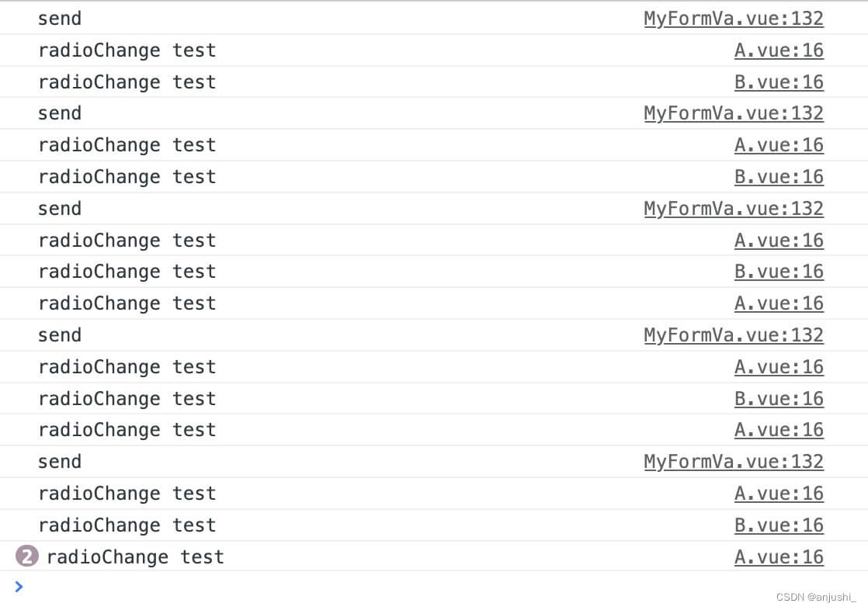Open the second B.vue:16 source link

(x=778, y=177)
